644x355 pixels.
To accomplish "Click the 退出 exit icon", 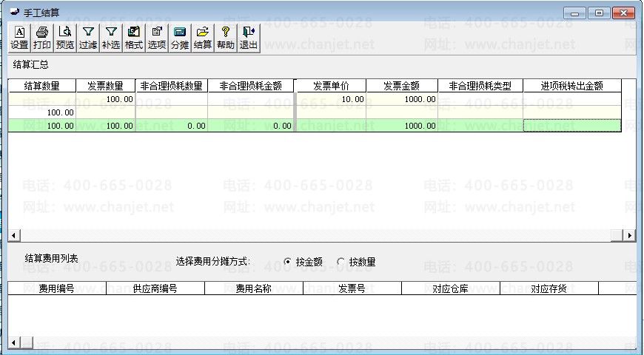I will (249, 38).
